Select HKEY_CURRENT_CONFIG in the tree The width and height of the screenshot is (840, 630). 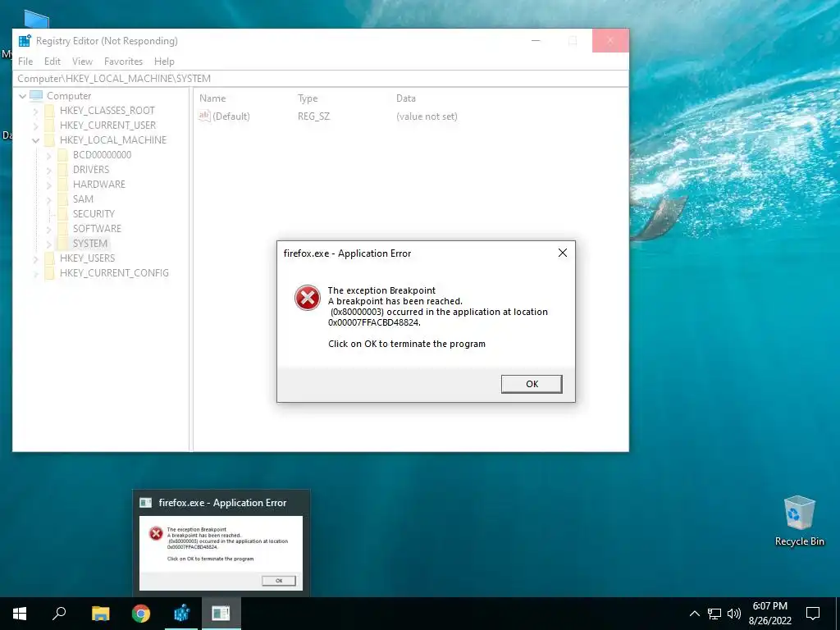tap(114, 272)
